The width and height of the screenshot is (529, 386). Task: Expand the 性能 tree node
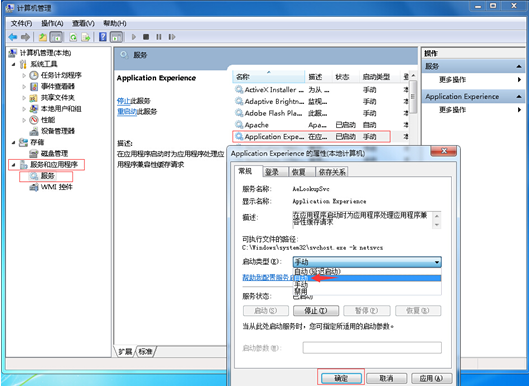pyautogui.click(x=24, y=120)
